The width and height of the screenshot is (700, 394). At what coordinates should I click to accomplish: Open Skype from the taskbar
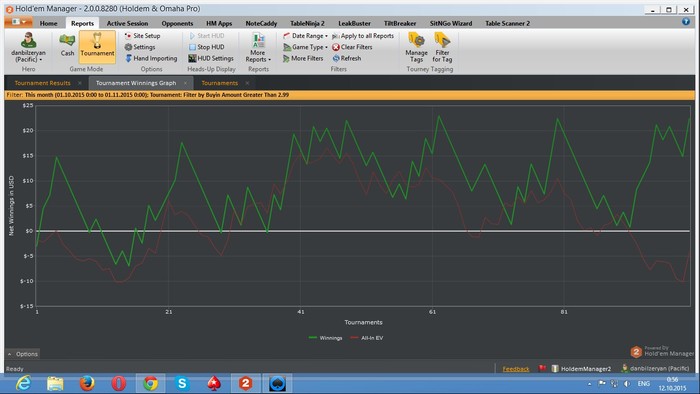click(182, 383)
